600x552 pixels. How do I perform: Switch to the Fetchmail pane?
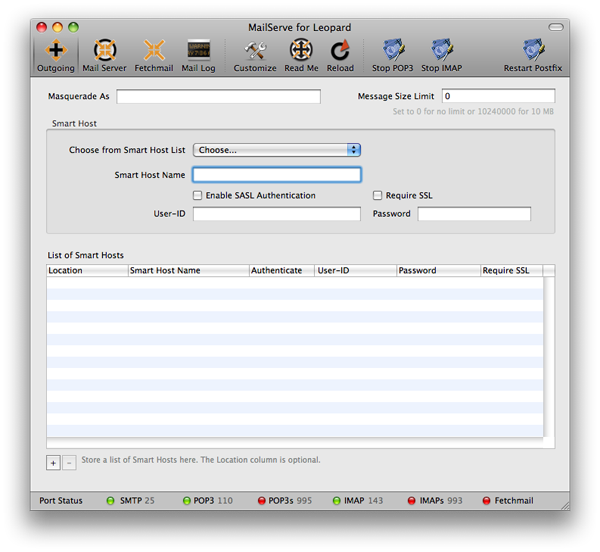154,54
